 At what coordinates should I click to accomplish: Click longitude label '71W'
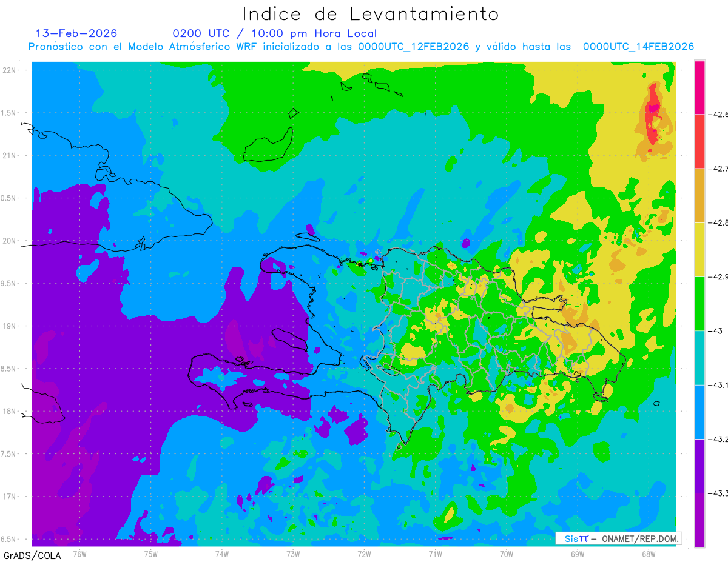pos(435,553)
